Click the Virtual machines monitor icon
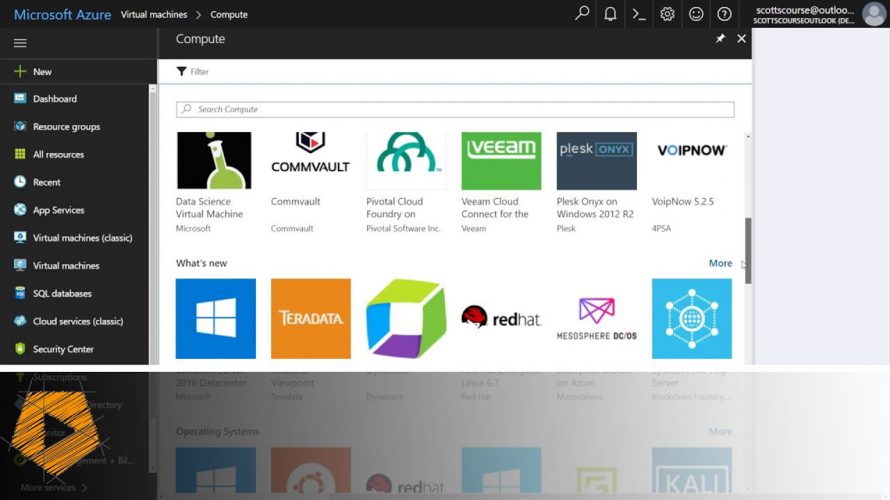 pyautogui.click(x=20, y=265)
